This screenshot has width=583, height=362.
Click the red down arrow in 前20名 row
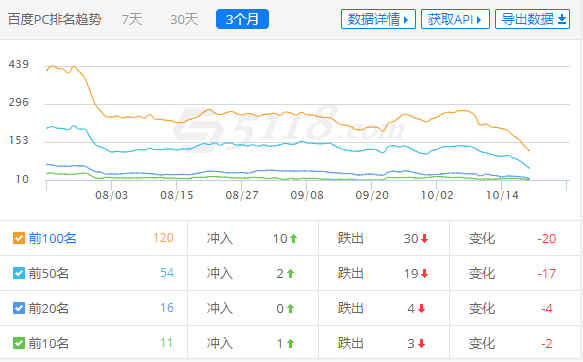click(422, 308)
